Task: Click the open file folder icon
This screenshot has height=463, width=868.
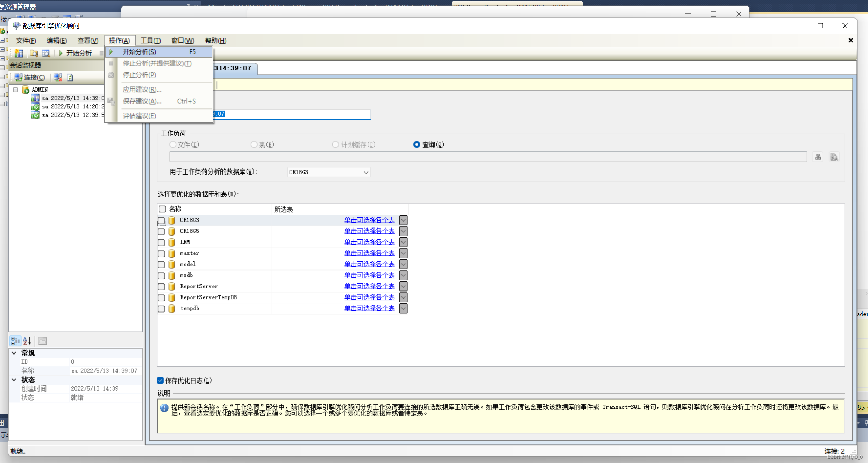Action: [x=34, y=53]
